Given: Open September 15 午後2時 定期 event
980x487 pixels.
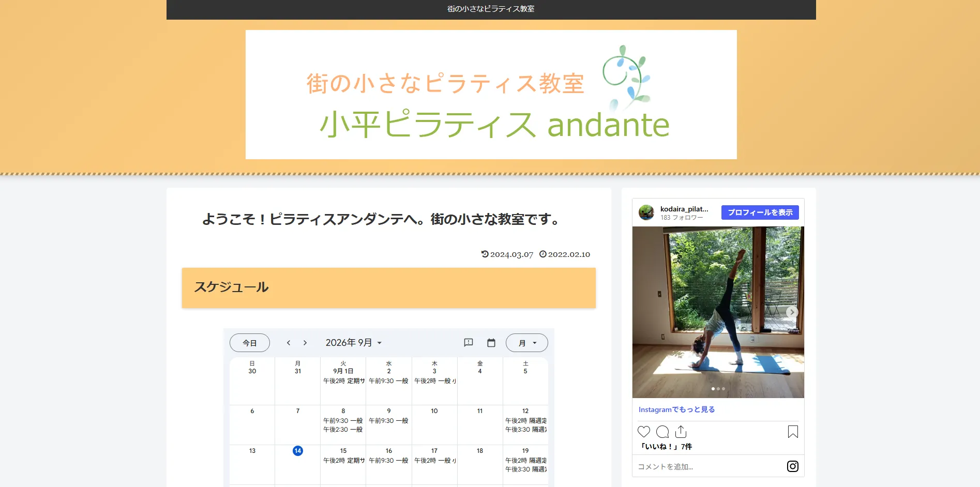Looking at the screenshot, I should pos(343,461).
